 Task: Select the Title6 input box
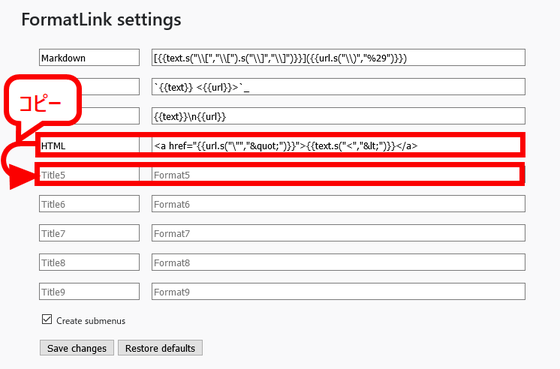coord(89,204)
